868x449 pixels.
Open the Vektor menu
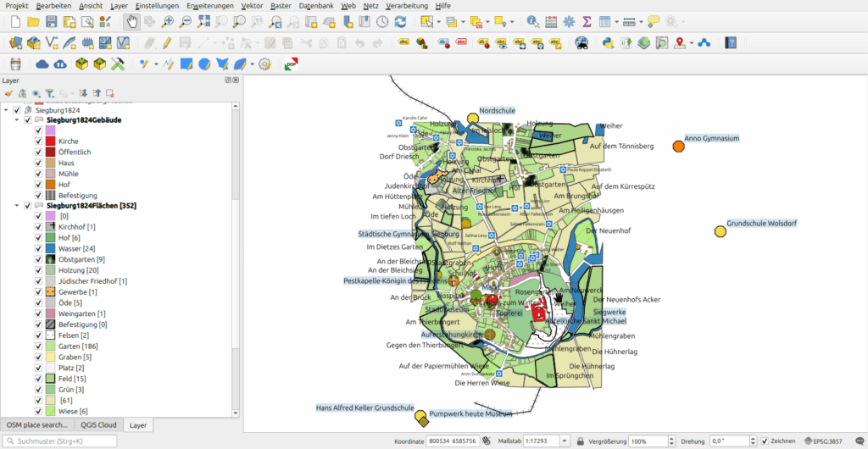tap(252, 5)
